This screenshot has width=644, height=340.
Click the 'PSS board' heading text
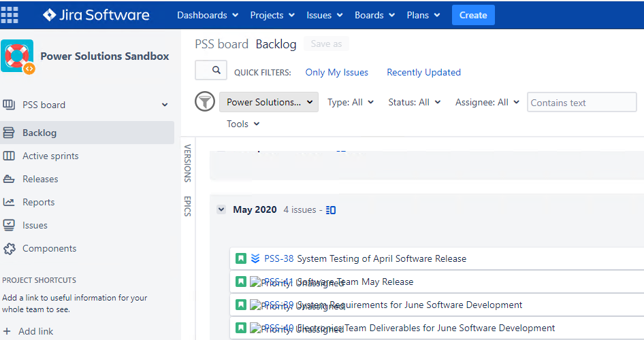click(221, 44)
